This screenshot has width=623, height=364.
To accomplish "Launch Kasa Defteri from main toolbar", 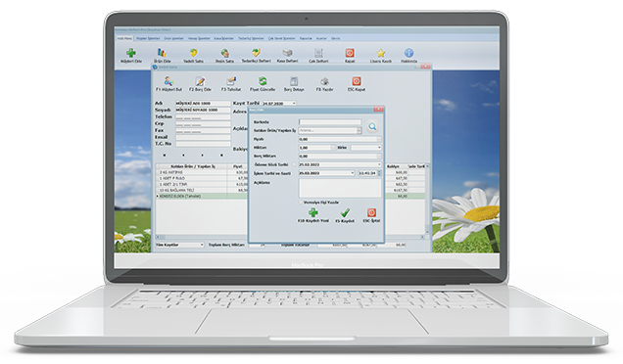I will pos(287,53).
